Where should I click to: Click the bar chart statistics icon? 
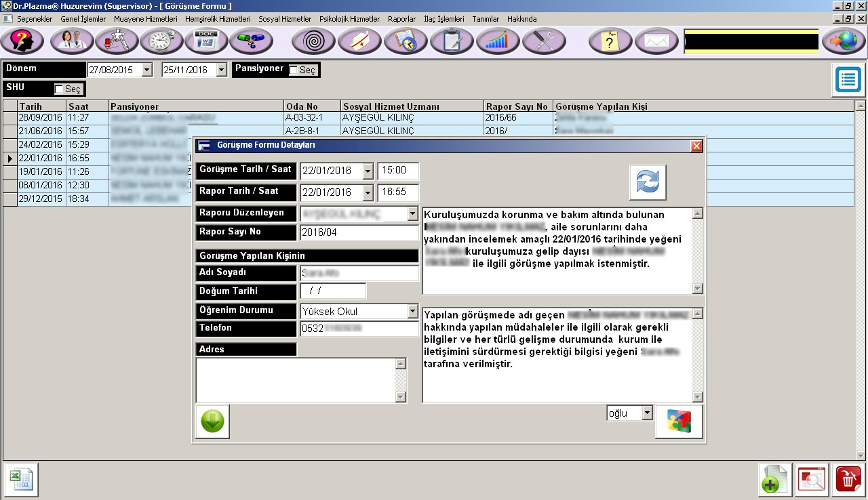[x=498, y=41]
